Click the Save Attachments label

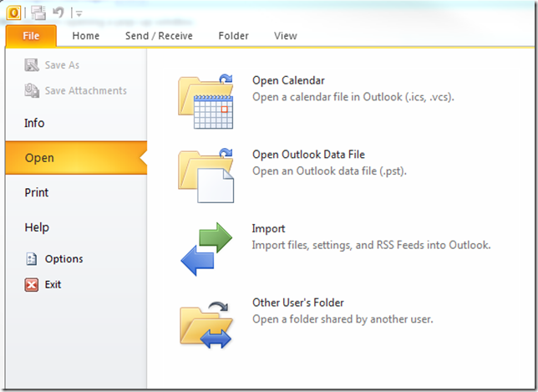click(x=86, y=90)
